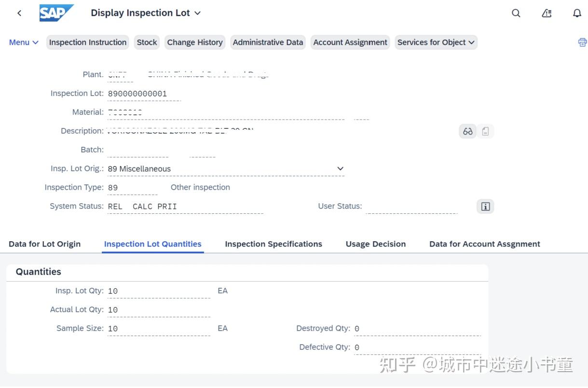Click the printer icon
This screenshot has width=588, height=388.
[x=582, y=42]
